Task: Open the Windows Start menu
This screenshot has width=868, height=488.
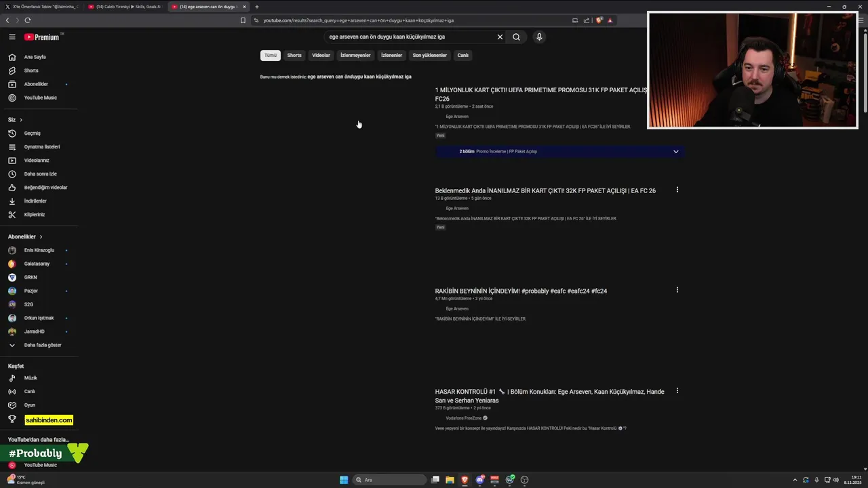Action: [x=344, y=480]
